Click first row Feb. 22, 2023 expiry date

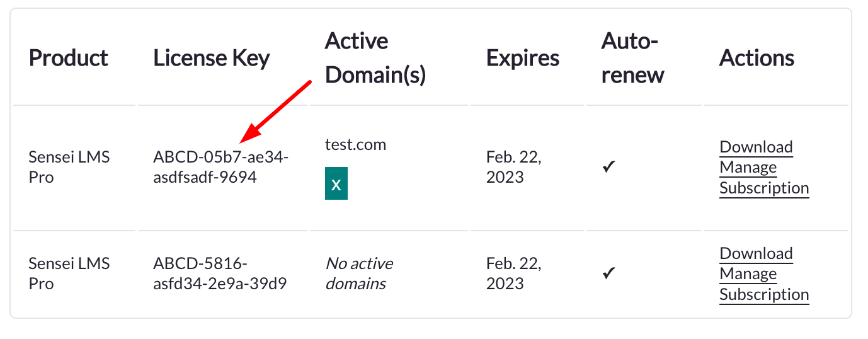514,167
